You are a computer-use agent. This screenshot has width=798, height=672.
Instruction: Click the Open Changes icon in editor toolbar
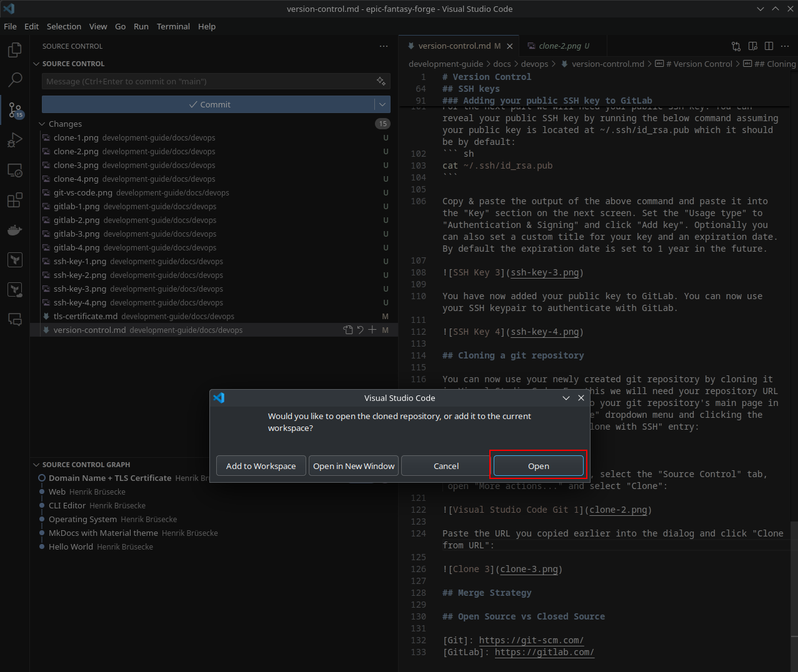coord(736,46)
